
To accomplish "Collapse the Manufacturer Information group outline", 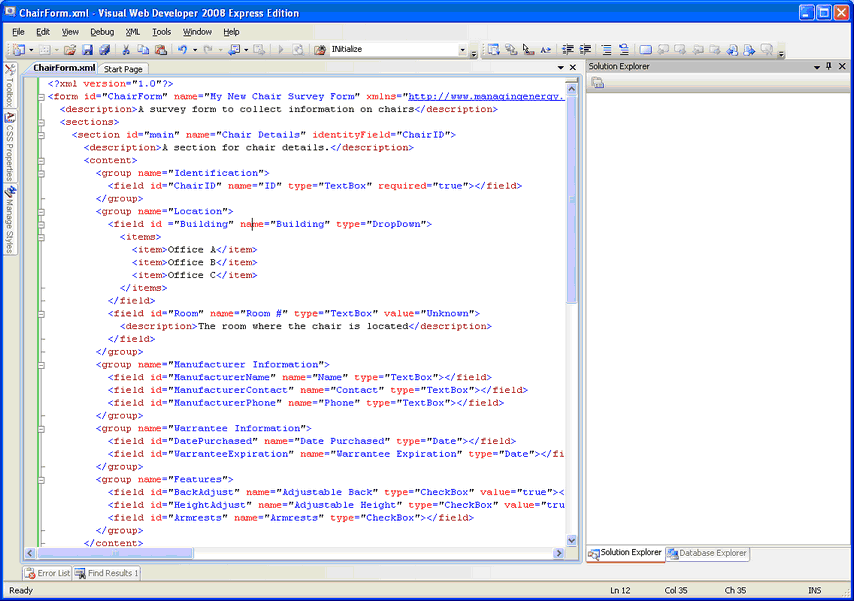I will [41, 365].
